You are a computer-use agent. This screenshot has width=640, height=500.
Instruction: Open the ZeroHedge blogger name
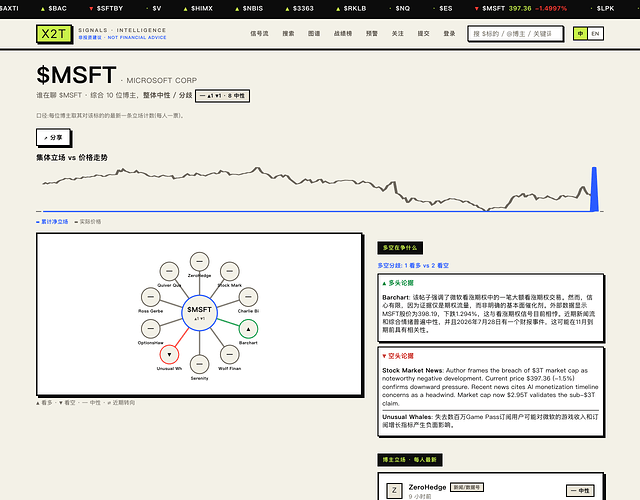(427, 487)
